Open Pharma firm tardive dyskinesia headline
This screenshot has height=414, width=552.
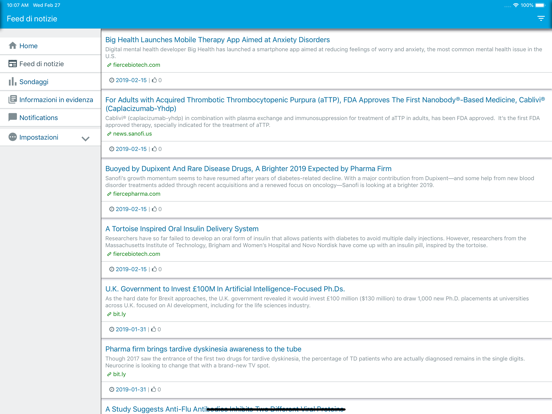(x=203, y=349)
